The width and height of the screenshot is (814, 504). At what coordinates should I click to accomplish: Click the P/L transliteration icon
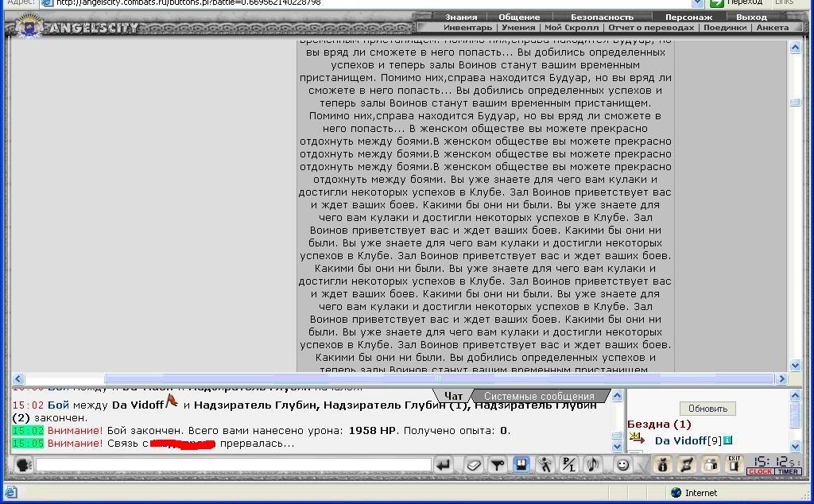pos(569,465)
